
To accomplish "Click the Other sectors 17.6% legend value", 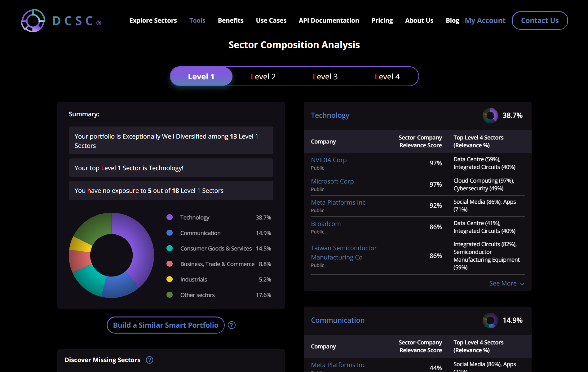I will tap(263, 295).
